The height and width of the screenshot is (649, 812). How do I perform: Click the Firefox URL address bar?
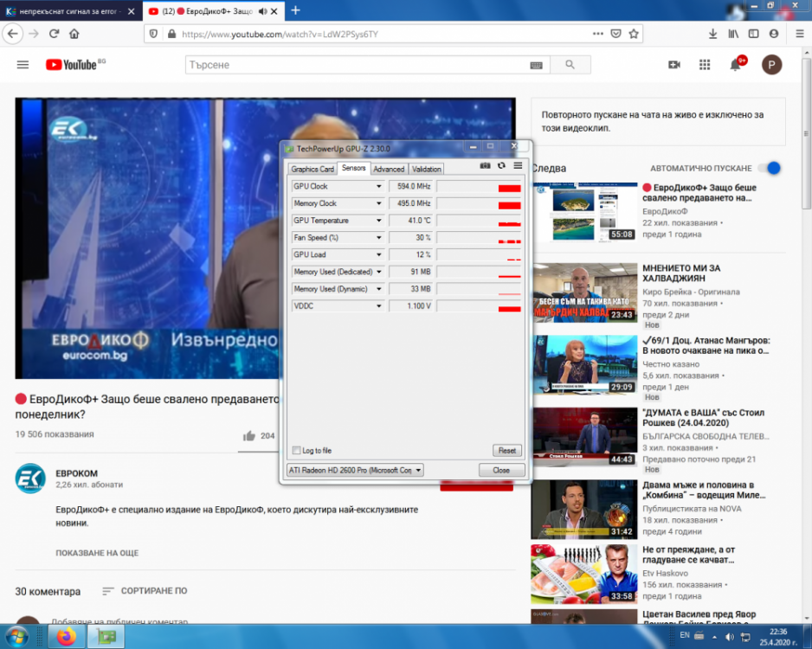click(x=383, y=34)
